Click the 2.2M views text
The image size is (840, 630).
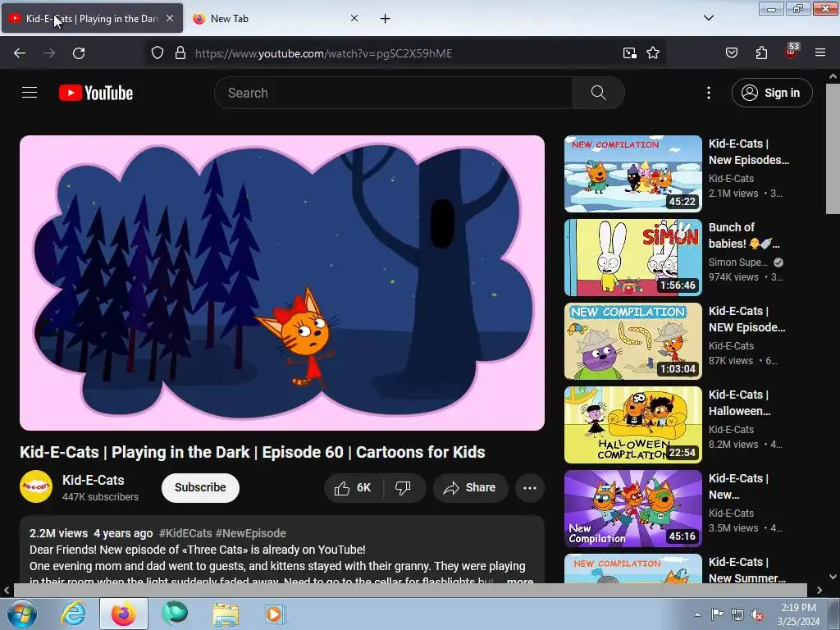pos(58,533)
